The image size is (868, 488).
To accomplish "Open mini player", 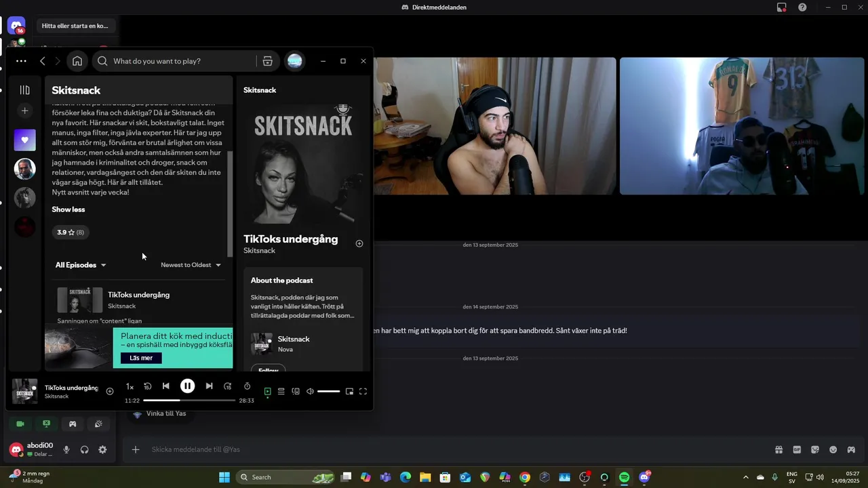I will point(349,391).
